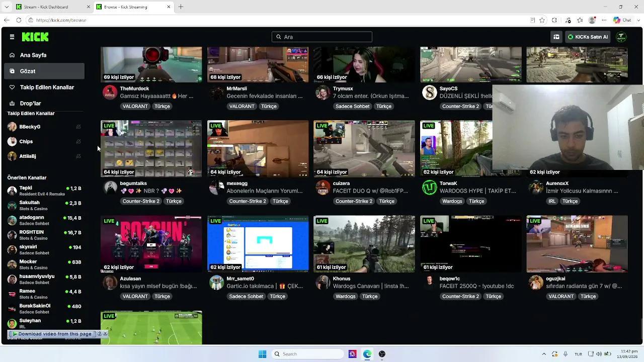Click the green KICK logo

coord(35,37)
